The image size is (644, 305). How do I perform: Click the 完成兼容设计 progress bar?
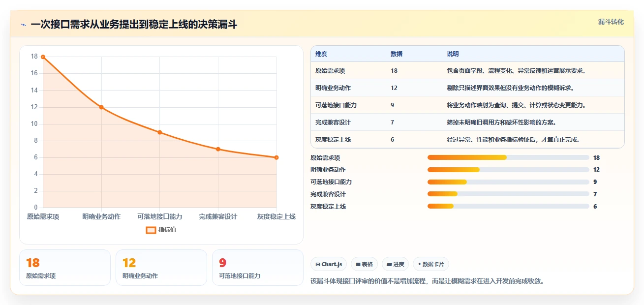pyautogui.click(x=508, y=194)
